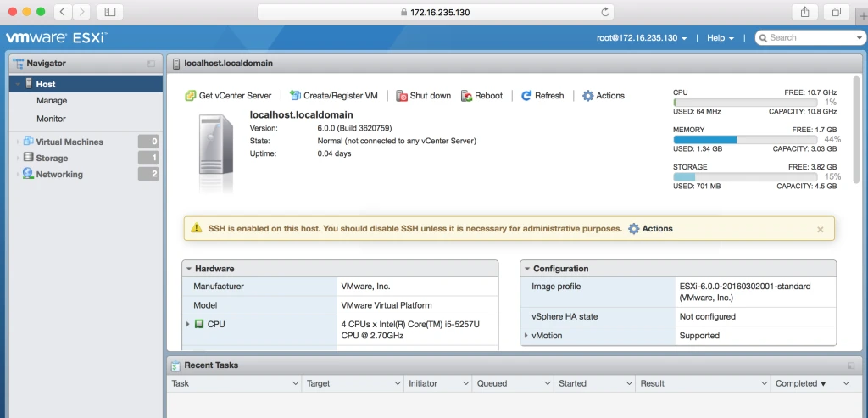
Task: Open the Queued column dropdown arrow
Action: point(547,383)
